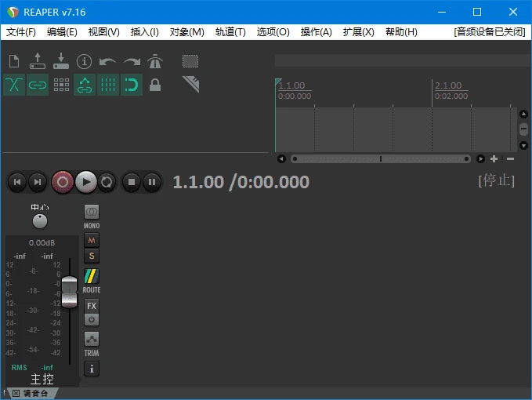Click the horizontal timeline scrollbar
Viewport: 532px width, 400px height.
coord(381,158)
